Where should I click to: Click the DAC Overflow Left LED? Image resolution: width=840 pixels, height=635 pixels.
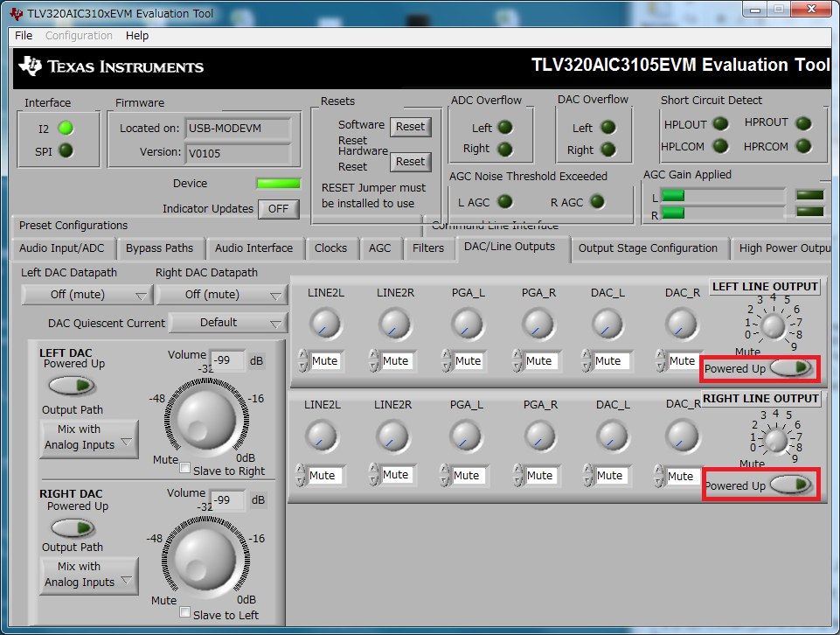(x=608, y=128)
